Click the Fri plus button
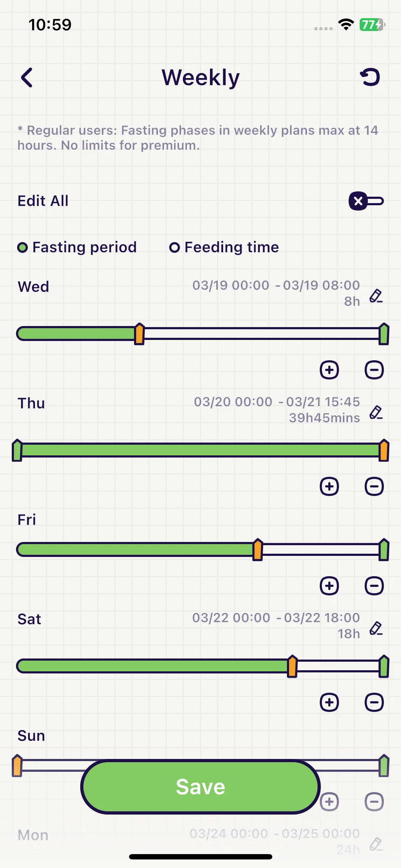 329,586
